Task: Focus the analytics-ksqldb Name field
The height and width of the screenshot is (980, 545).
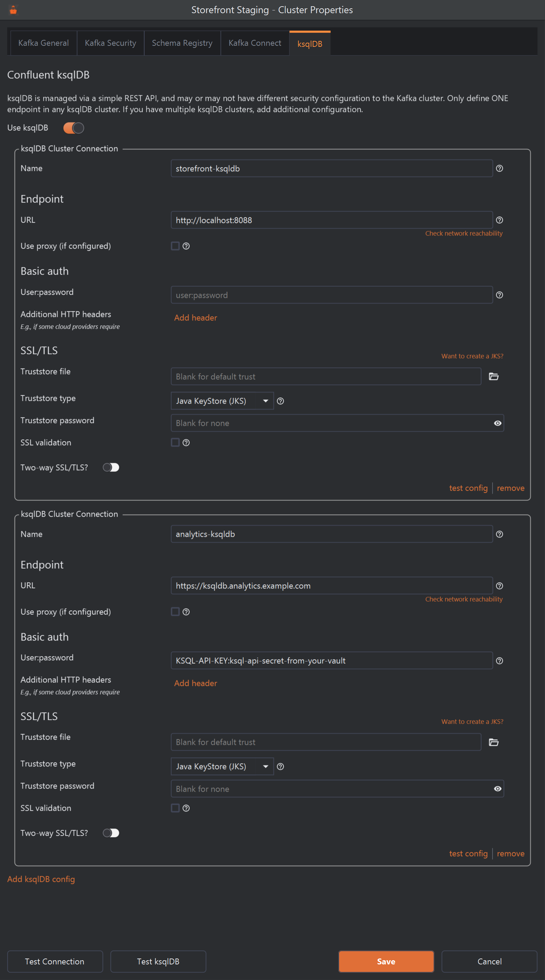Action: pyautogui.click(x=332, y=534)
